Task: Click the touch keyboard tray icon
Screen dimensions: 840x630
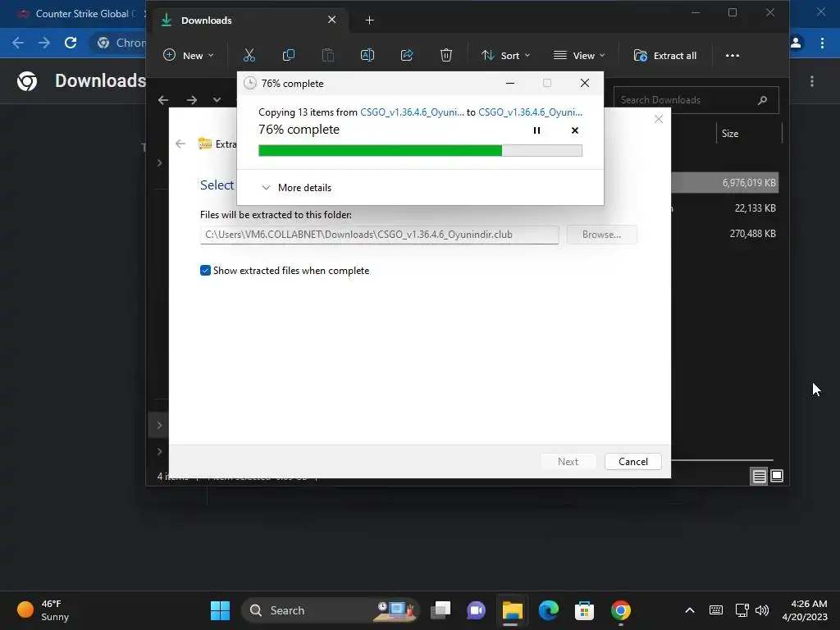Action: click(x=715, y=610)
